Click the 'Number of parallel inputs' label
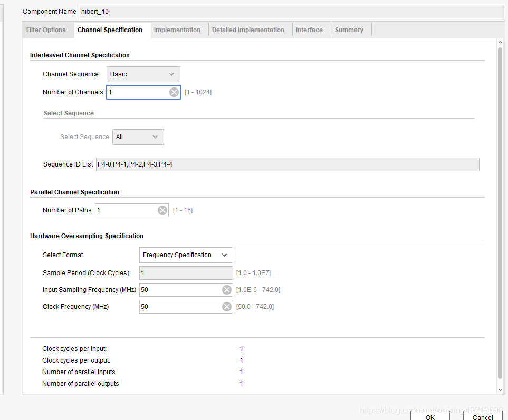Viewport: 508px width, 420px height. coord(79,372)
